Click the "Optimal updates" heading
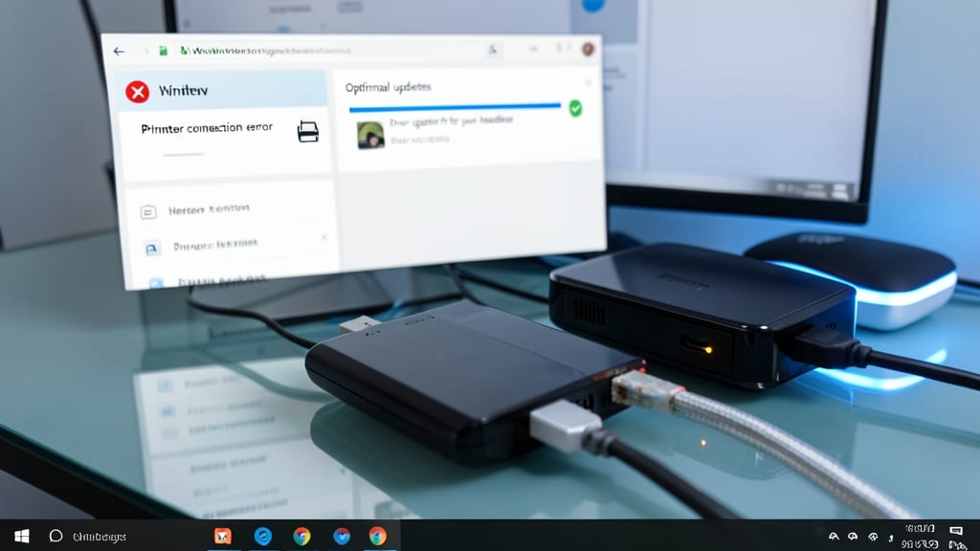Image resolution: width=980 pixels, height=551 pixels. coord(389,87)
